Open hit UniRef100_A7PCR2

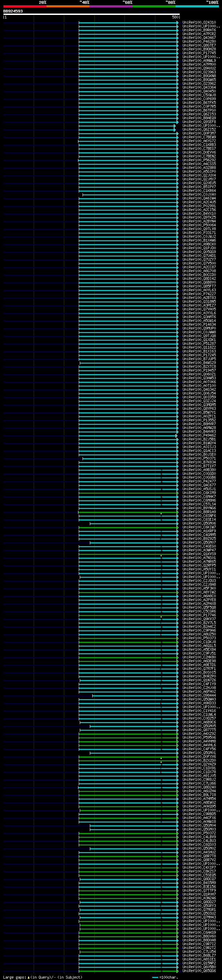pyautogui.click(x=199, y=34)
